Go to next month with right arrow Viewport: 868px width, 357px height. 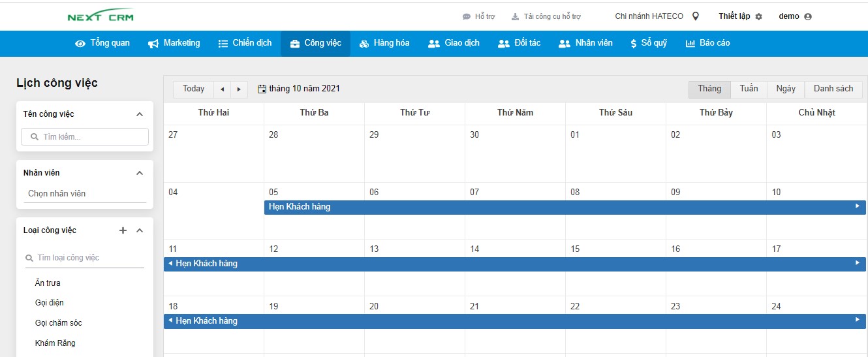(x=240, y=89)
